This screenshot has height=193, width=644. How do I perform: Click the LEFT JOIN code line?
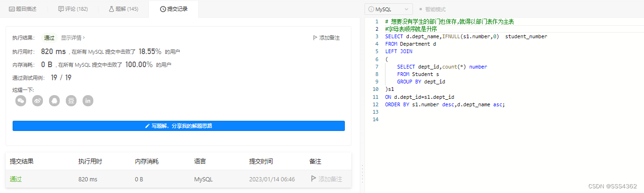399,51
